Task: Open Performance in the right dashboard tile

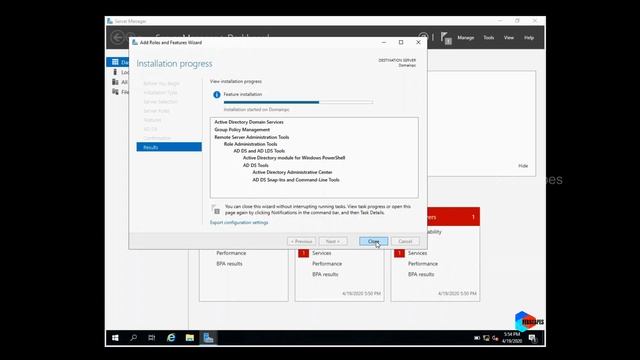Action: [423, 264]
